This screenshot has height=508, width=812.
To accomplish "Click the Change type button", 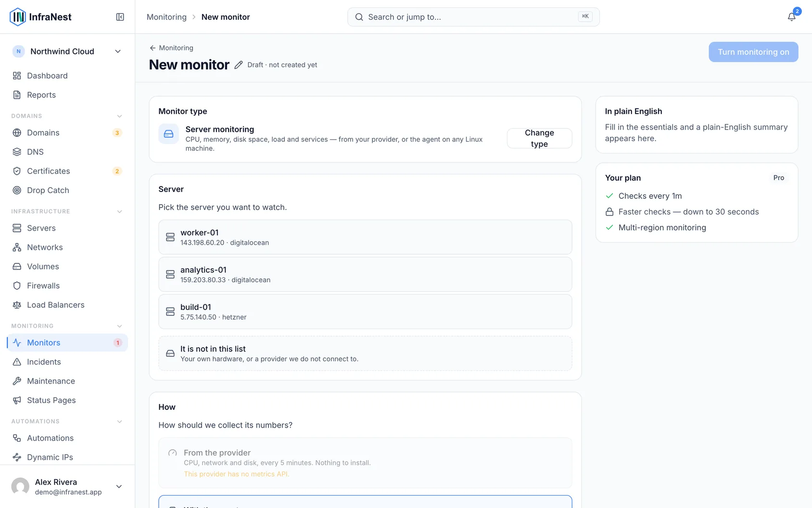I will (539, 138).
